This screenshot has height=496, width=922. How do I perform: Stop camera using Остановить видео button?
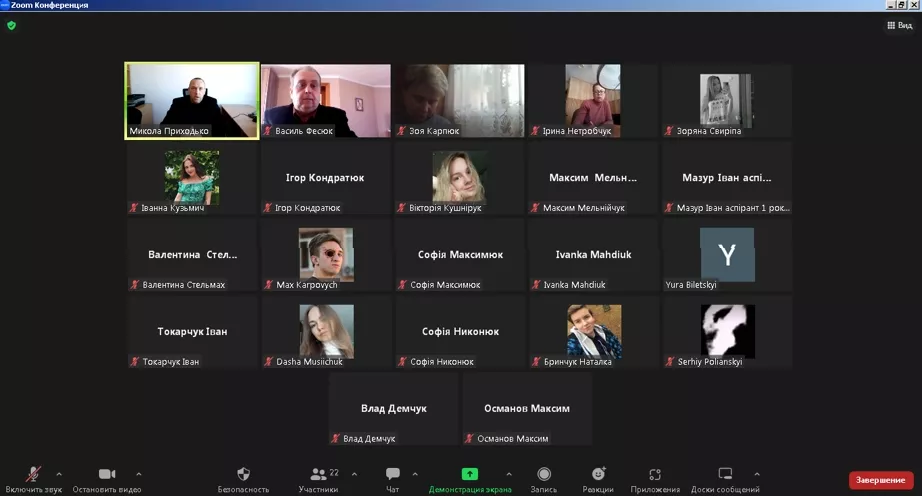[x=107, y=474]
